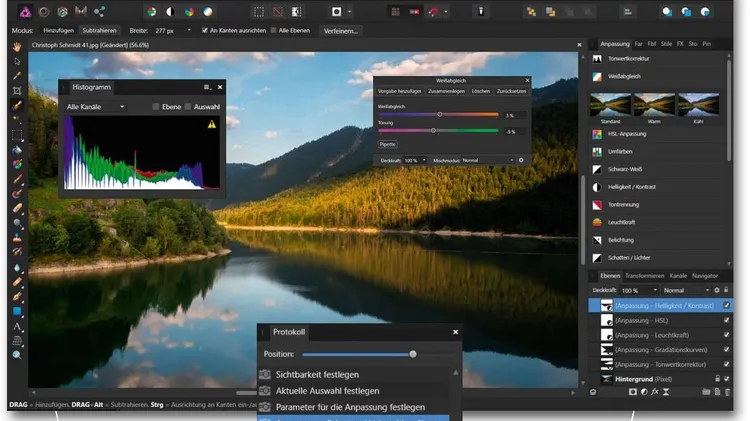
Task: Open the Tone Mapping Persona icon
Action: [81, 12]
